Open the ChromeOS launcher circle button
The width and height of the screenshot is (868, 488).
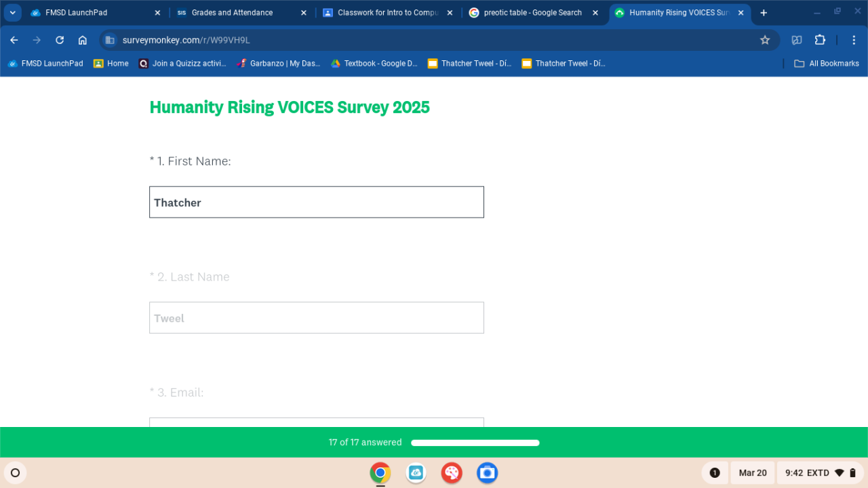point(16,472)
